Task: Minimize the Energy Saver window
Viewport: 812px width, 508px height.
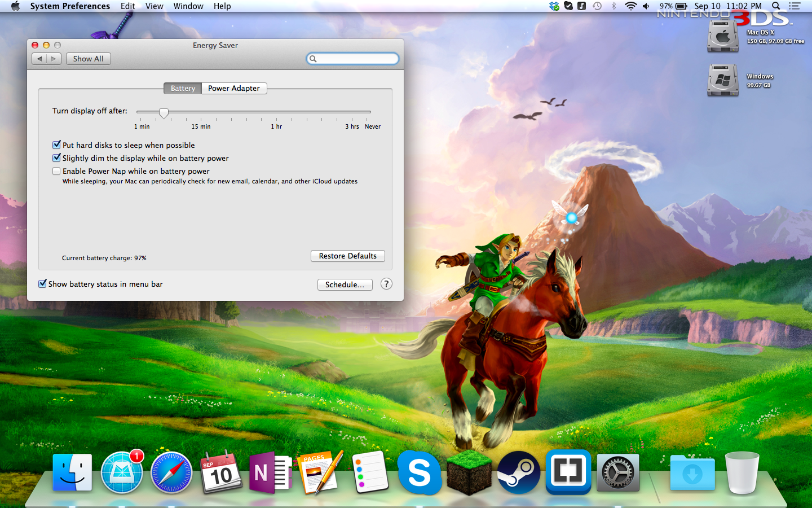Action: (x=46, y=45)
